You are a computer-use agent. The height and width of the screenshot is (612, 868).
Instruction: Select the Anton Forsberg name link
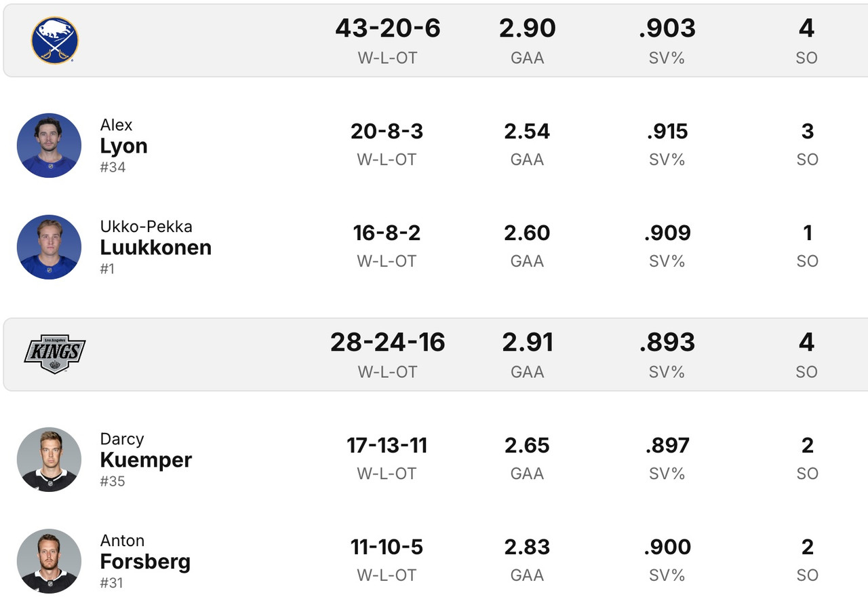[x=145, y=561]
